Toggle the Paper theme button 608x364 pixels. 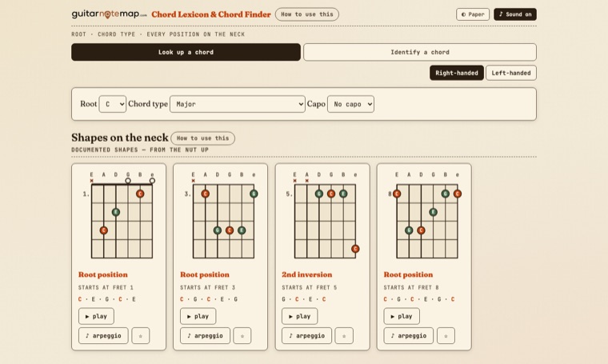coord(473,14)
